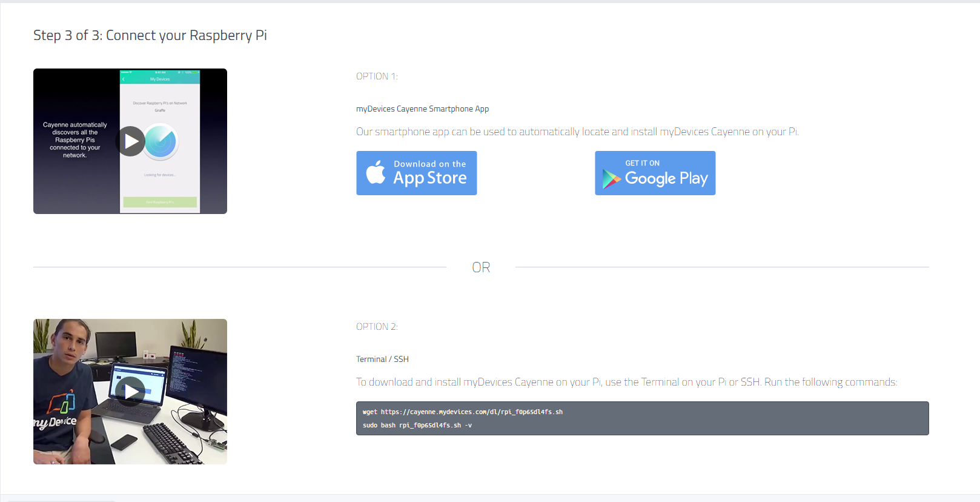Click the Terminal install instructions sentence
Viewport: 980px width, 502px height.
(627, 382)
